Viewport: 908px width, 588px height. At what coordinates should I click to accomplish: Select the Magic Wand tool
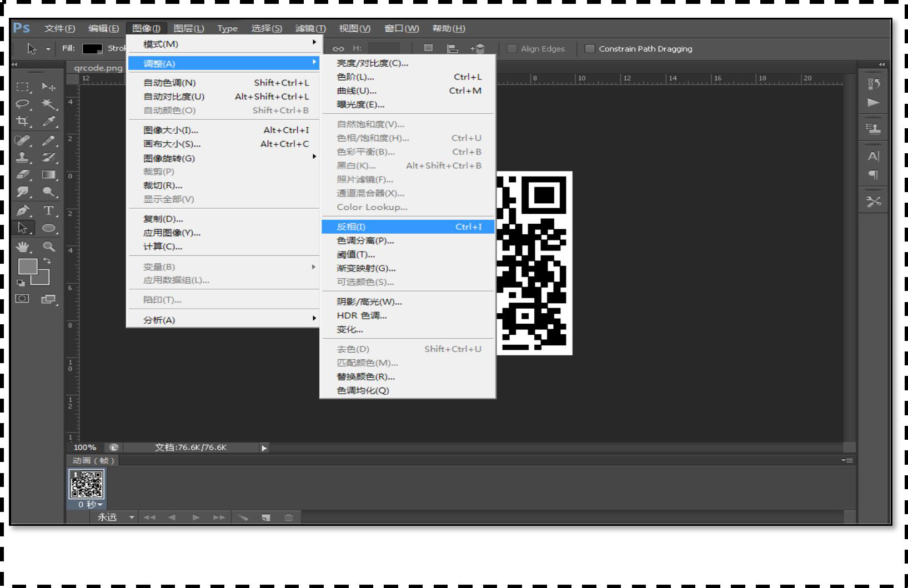[x=48, y=104]
